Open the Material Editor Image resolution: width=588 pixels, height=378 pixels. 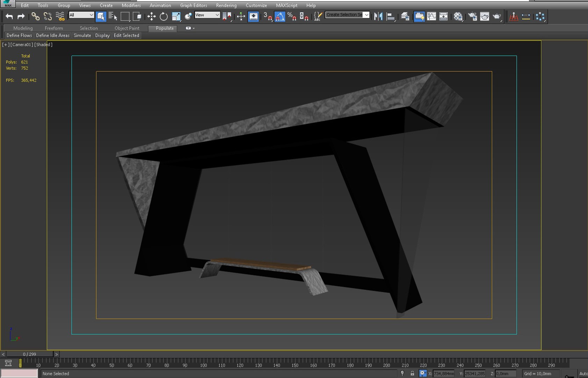pyautogui.click(x=458, y=16)
